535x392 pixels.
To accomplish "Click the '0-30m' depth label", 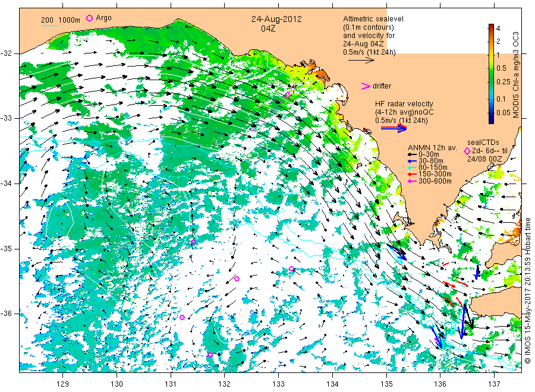I will [429, 154].
